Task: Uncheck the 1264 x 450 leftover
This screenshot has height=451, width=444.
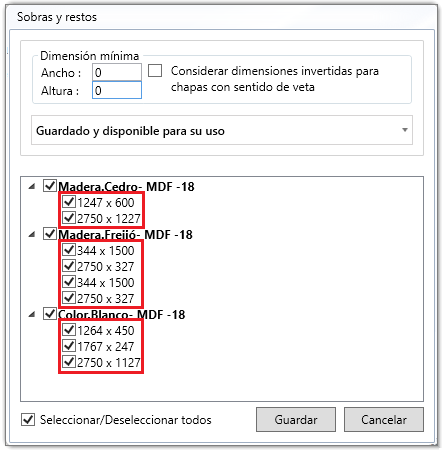Action: pos(69,330)
